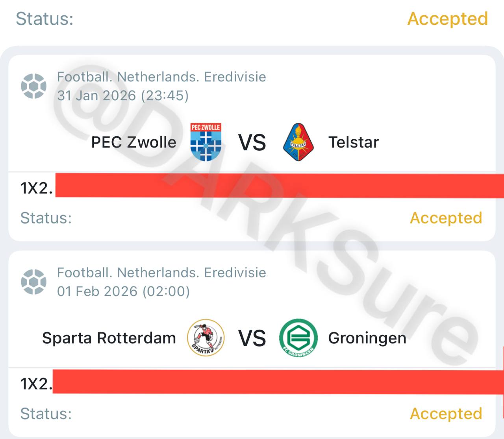Click the FC Groningen green logo
The width and height of the screenshot is (504, 439).
pos(298,338)
